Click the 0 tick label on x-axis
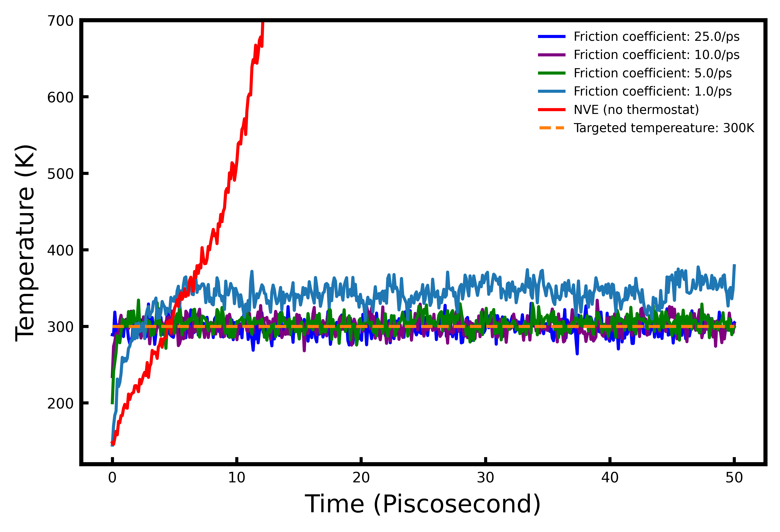This screenshot has height=532, width=780. 112,478
